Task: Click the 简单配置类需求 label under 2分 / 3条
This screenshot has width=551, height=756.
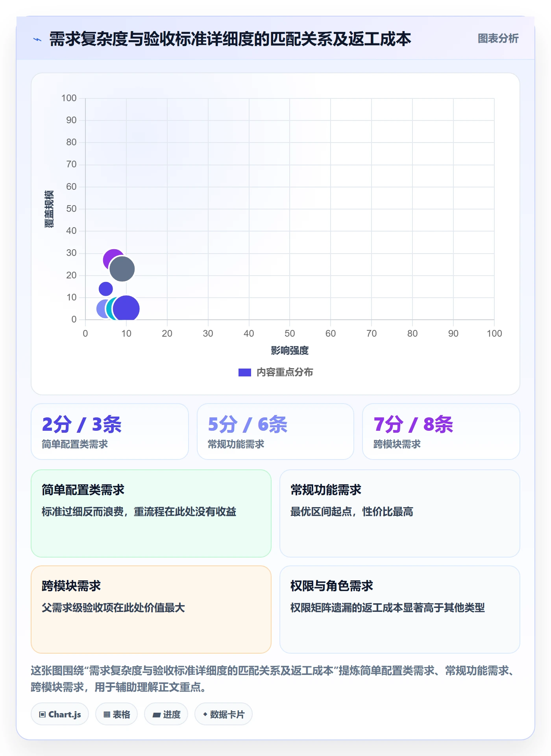Action: pos(75,444)
